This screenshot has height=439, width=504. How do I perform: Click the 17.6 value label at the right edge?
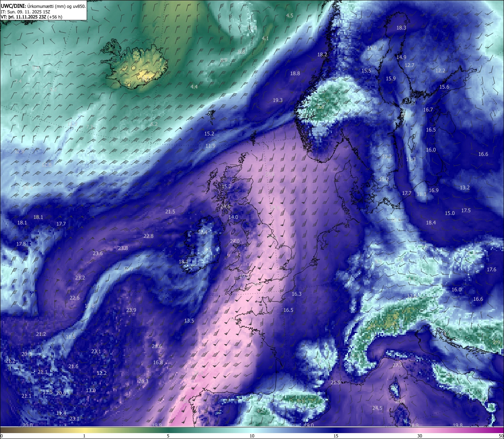(x=491, y=270)
